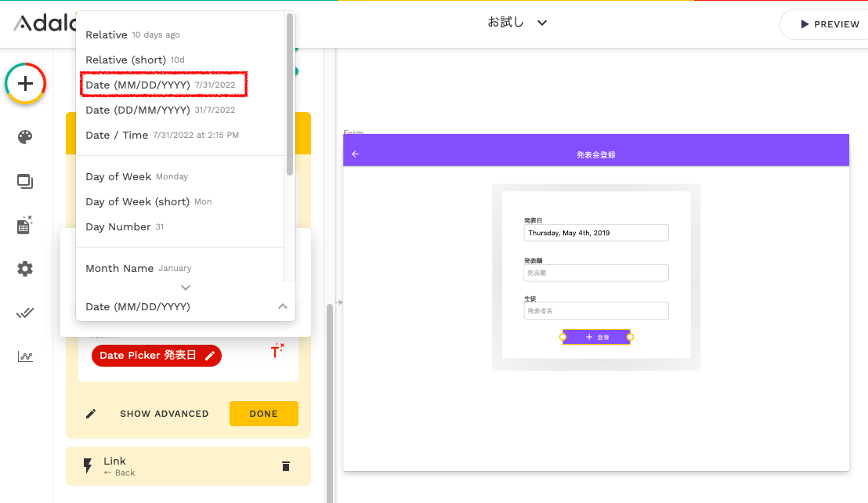Click the scroll-down chevron in format list
The width and height of the screenshot is (868, 503).
[x=186, y=288]
